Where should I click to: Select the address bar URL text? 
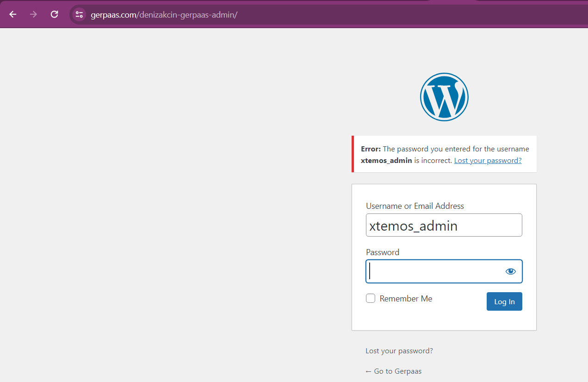[x=164, y=15]
